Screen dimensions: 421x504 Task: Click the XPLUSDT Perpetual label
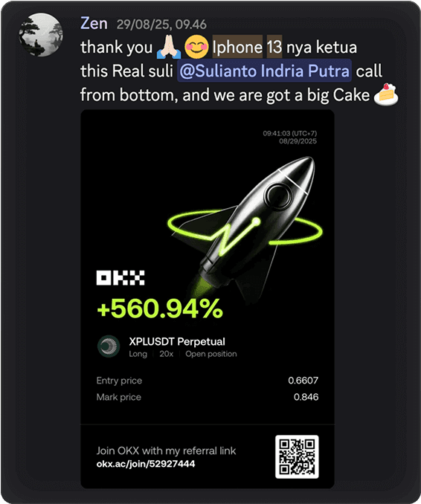(177, 341)
